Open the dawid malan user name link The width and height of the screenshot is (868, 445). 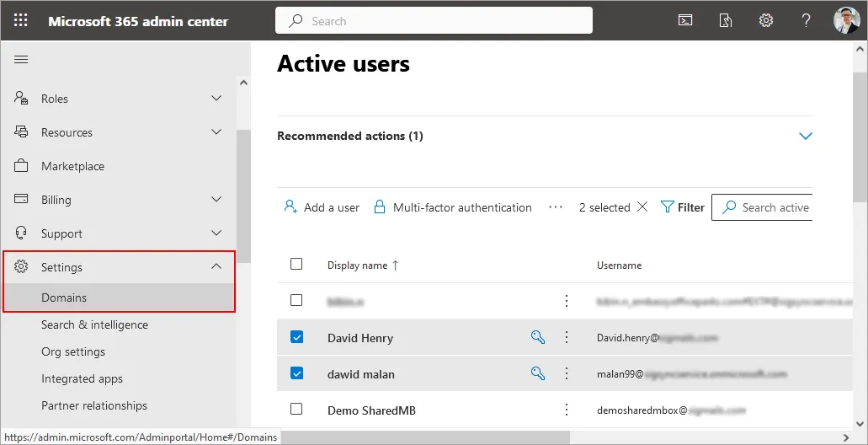(x=361, y=374)
